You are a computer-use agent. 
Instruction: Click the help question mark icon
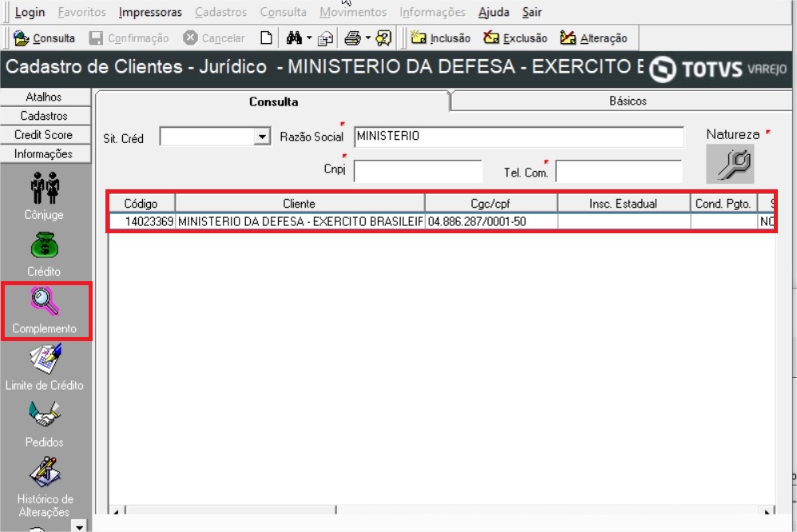pyautogui.click(x=384, y=38)
